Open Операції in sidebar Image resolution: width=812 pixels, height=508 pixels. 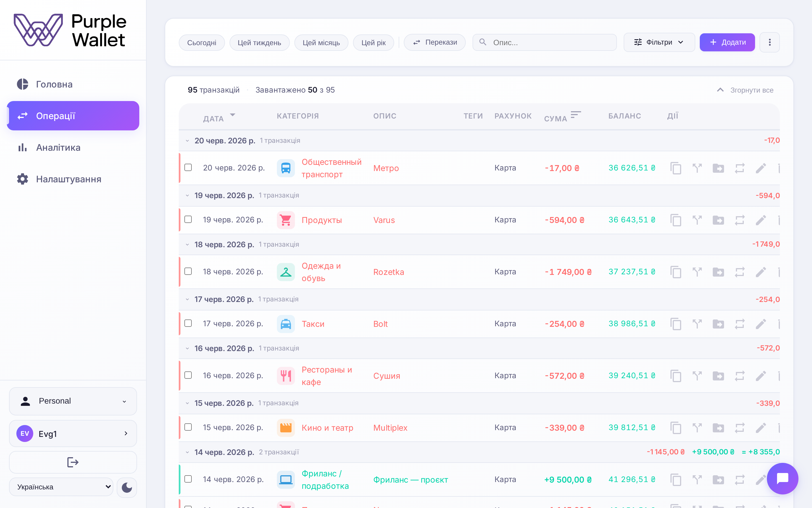point(73,116)
